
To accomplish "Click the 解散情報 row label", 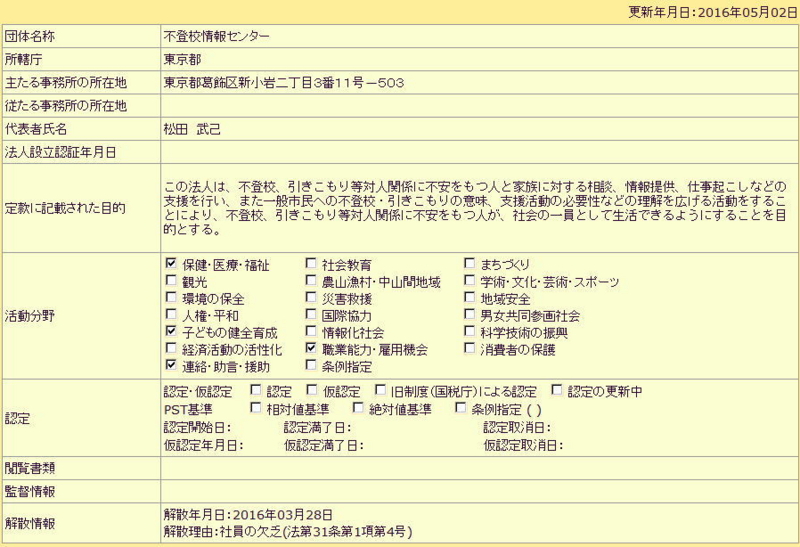I will point(30,523).
